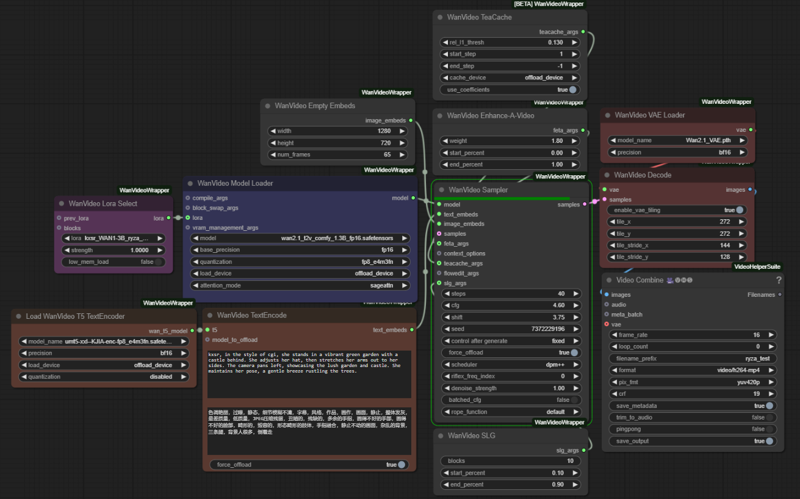The image size is (800, 499).
Task: Collapse the WanVideo Lora Select node dot
Action: click(62, 203)
